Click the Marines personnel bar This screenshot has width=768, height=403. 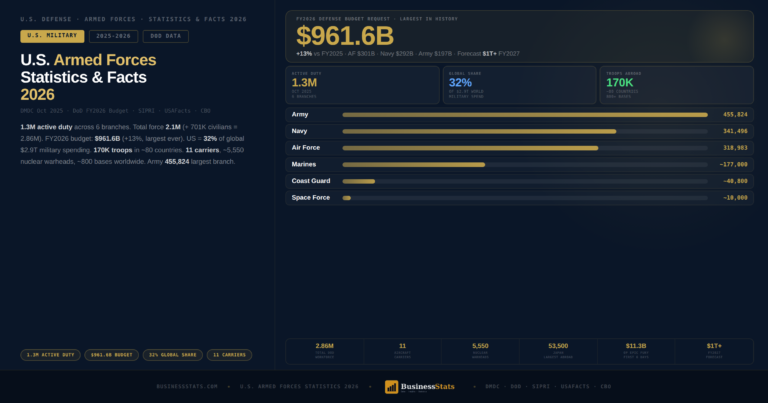pyautogui.click(x=414, y=165)
